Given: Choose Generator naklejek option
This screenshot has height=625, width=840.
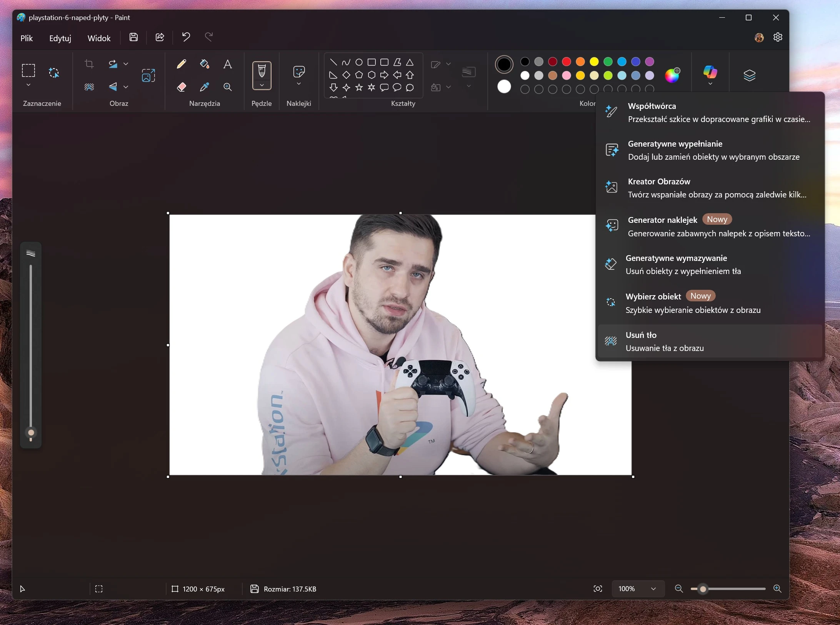Looking at the screenshot, I should tap(710, 226).
